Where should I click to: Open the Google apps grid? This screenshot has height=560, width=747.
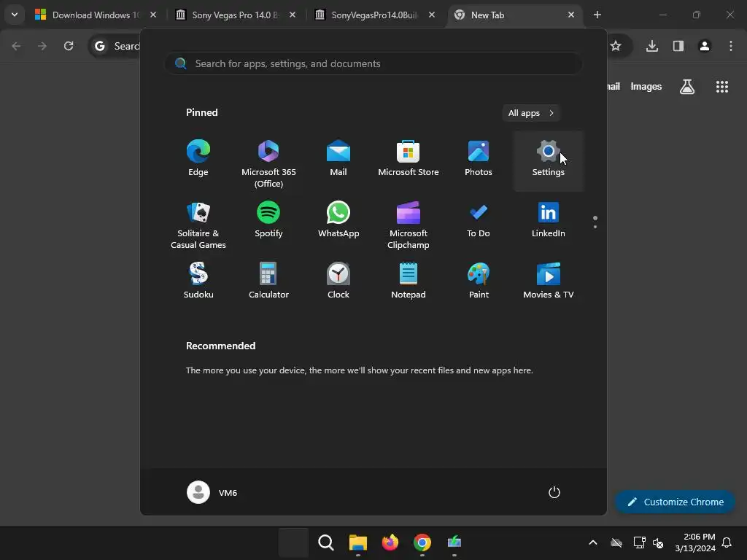(x=722, y=87)
